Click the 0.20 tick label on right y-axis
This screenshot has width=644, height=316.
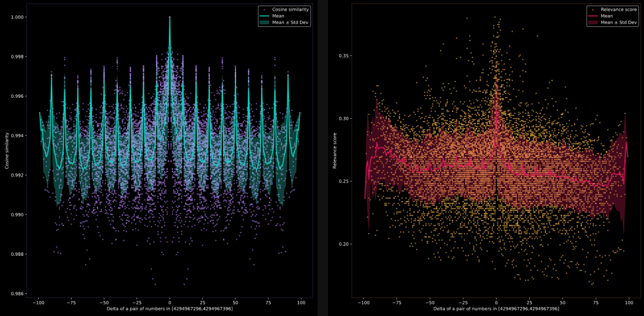[344, 244]
